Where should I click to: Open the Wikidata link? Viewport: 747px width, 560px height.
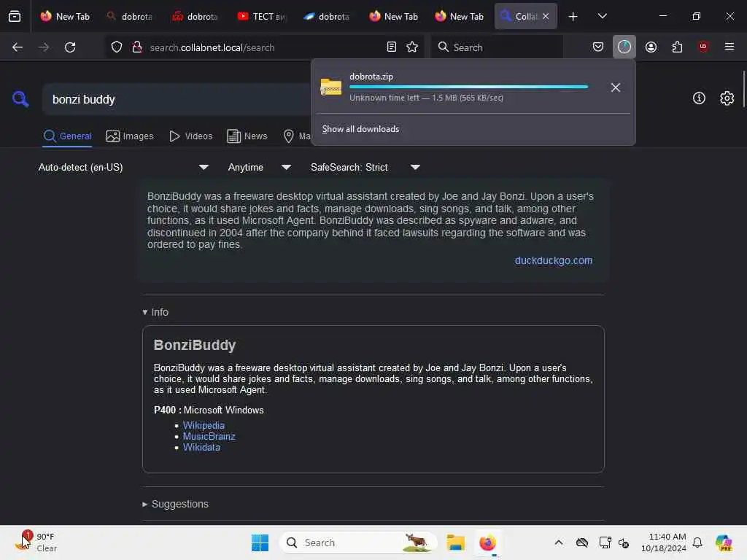(x=201, y=447)
